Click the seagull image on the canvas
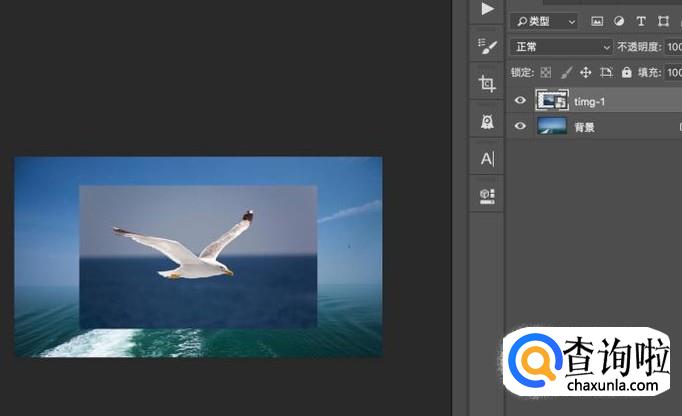The height and width of the screenshot is (416, 682). click(x=198, y=256)
